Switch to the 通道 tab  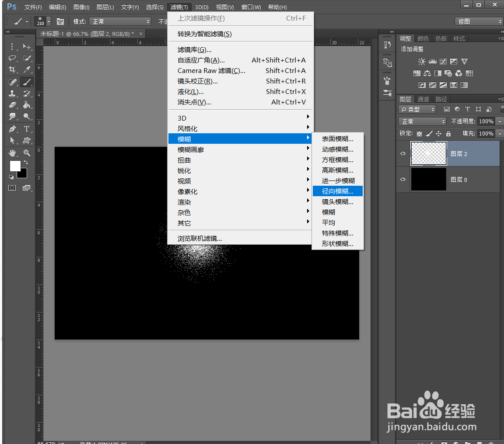[423, 99]
